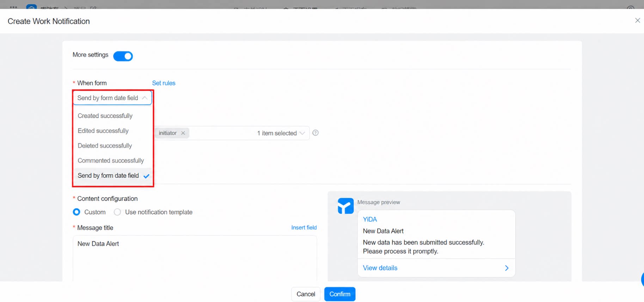Close the Create Work Notification dialog

pyautogui.click(x=637, y=20)
